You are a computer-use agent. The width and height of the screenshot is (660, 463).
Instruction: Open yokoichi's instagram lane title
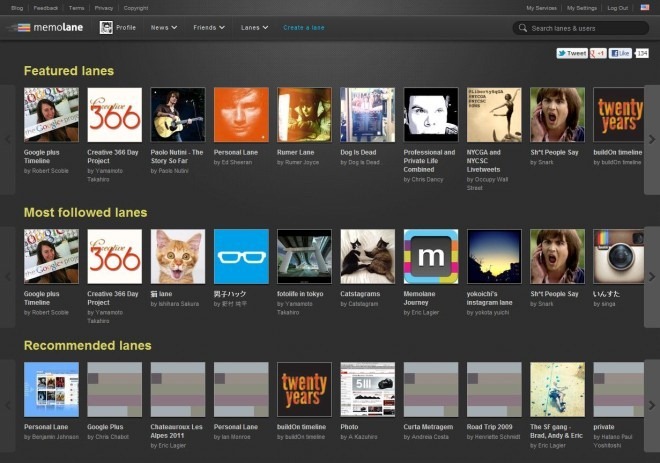click(489, 298)
